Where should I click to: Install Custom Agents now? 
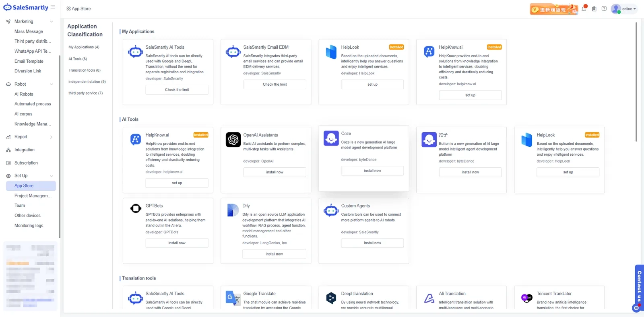point(372,243)
